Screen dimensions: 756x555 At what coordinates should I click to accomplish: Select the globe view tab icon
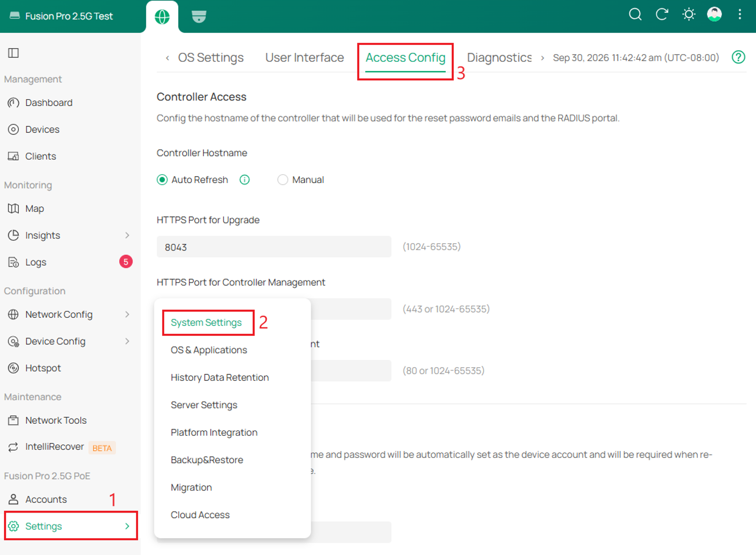pyautogui.click(x=162, y=17)
